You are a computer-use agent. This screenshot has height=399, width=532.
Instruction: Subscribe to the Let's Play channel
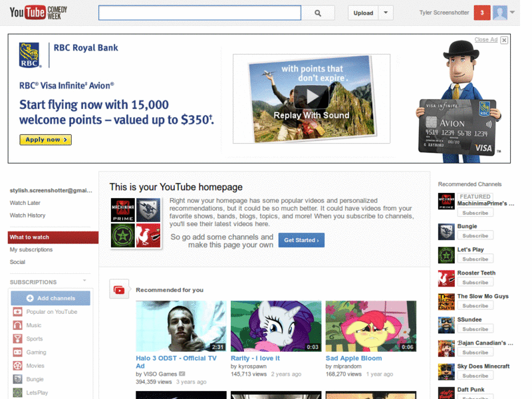[x=475, y=259]
